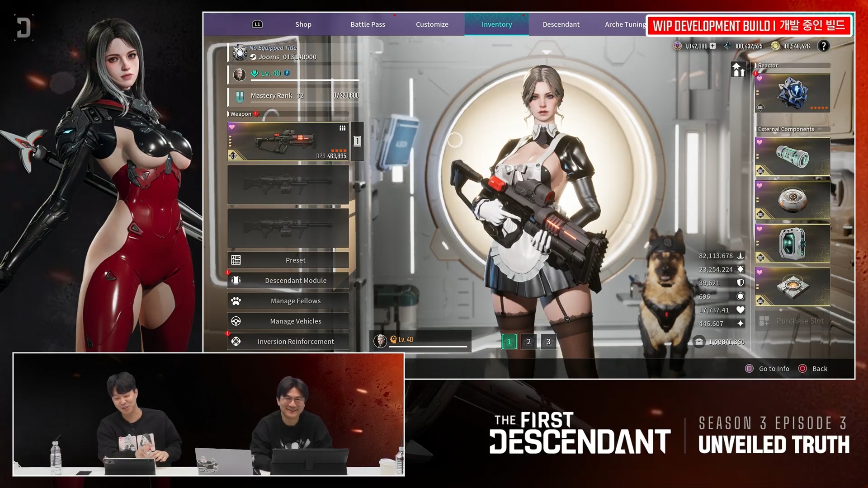Image resolution: width=868 pixels, height=488 pixels.
Task: Click the Lv. 40 experience progress bar
Action: click(306, 80)
